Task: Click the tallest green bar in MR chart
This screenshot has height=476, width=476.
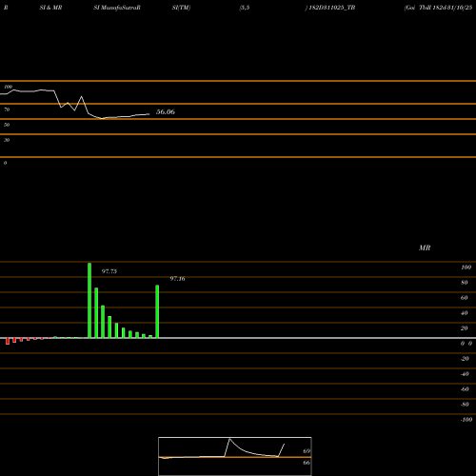Action: [89, 300]
